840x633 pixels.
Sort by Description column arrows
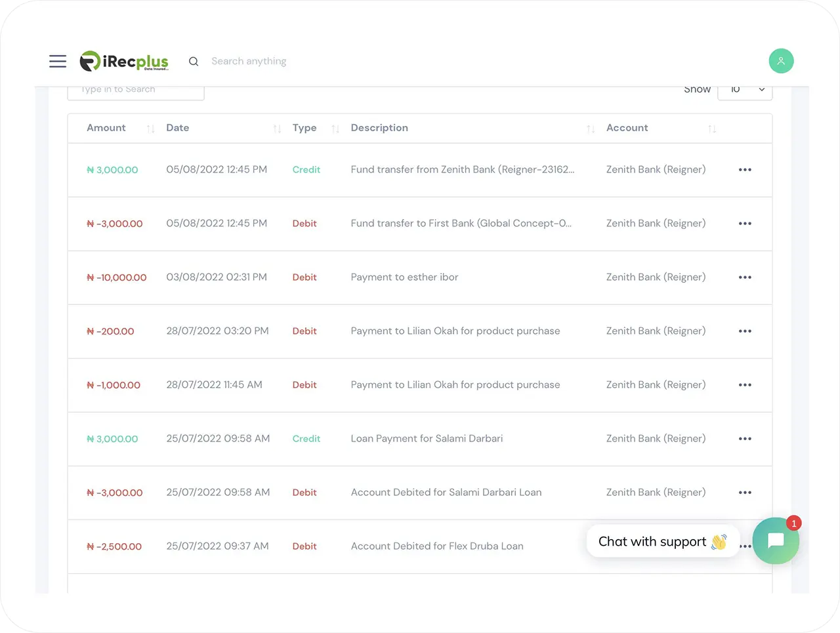(591, 129)
